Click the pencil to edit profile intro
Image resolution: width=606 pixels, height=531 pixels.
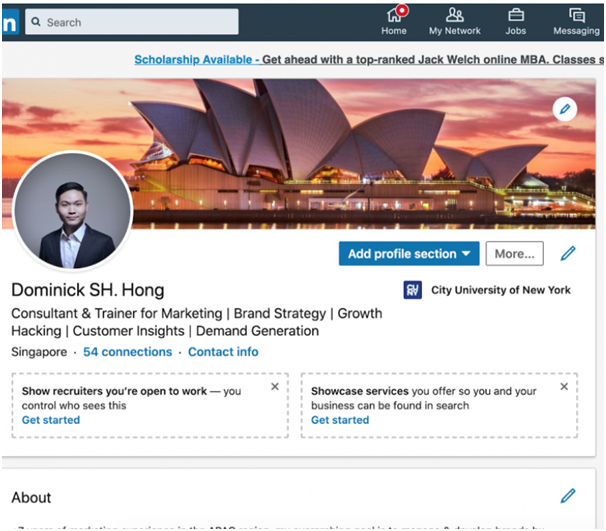(x=568, y=254)
